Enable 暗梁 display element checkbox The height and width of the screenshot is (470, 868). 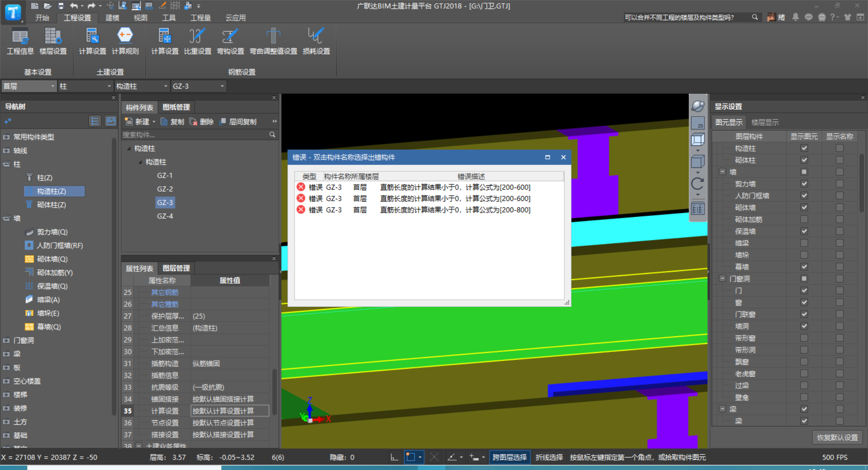point(804,243)
